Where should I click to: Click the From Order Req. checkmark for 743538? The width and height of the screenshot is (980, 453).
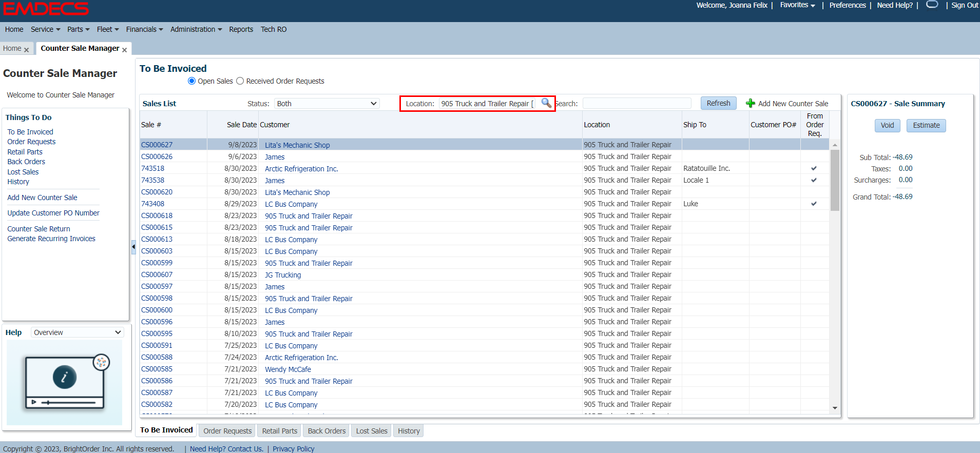click(x=814, y=180)
